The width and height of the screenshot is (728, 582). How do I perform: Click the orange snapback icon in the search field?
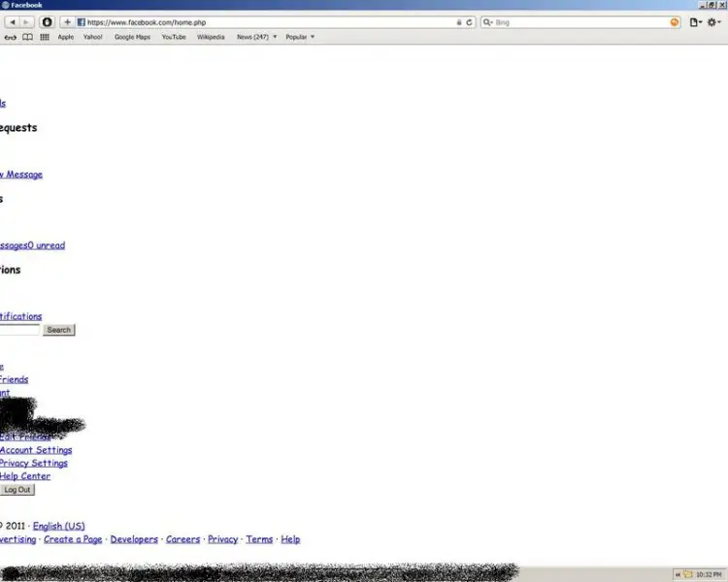point(675,22)
